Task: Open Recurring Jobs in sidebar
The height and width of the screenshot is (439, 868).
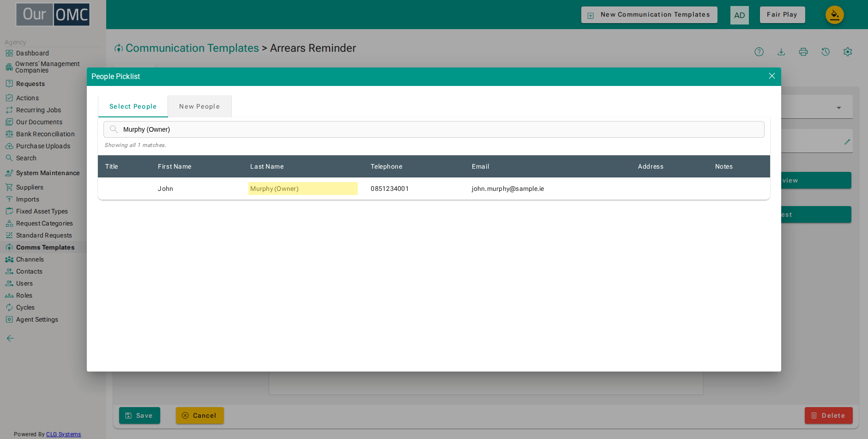Action: pos(38,110)
